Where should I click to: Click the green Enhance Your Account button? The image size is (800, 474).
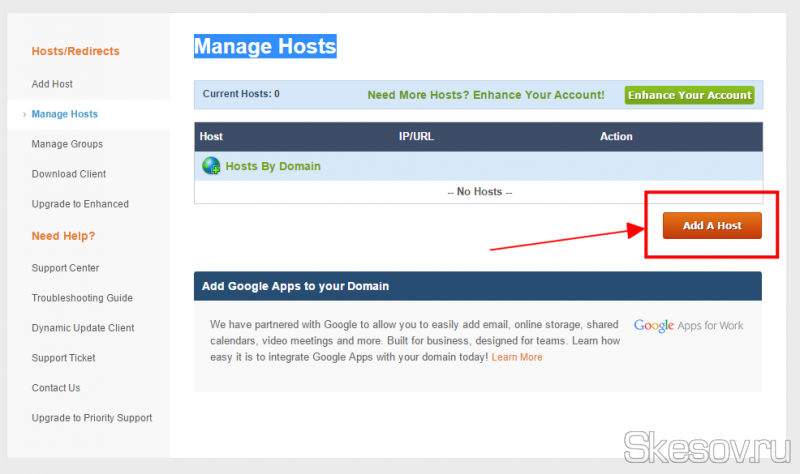[x=689, y=95]
